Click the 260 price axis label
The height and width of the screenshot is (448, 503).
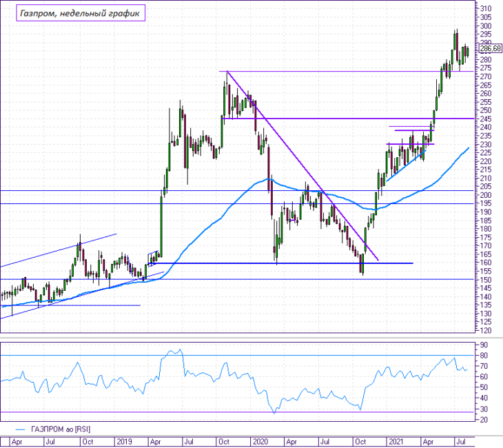point(485,93)
